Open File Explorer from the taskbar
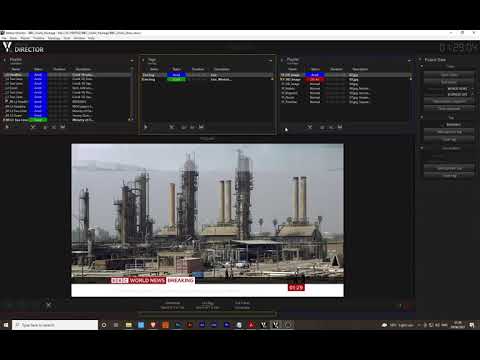The width and height of the screenshot is (480, 360). click(129, 325)
